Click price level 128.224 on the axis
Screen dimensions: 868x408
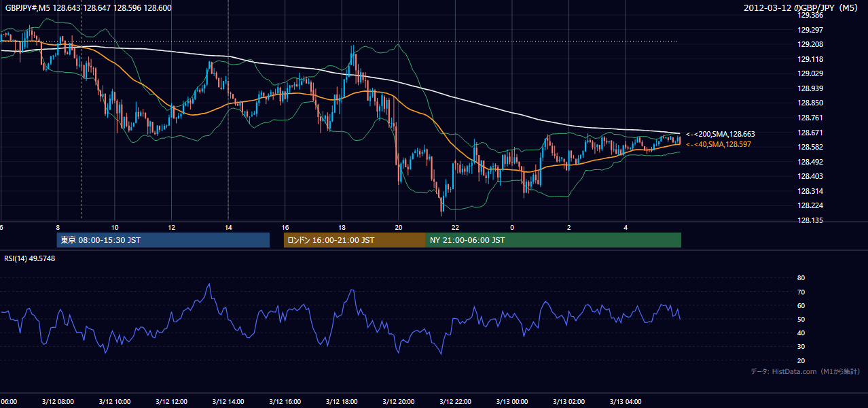(x=810, y=205)
